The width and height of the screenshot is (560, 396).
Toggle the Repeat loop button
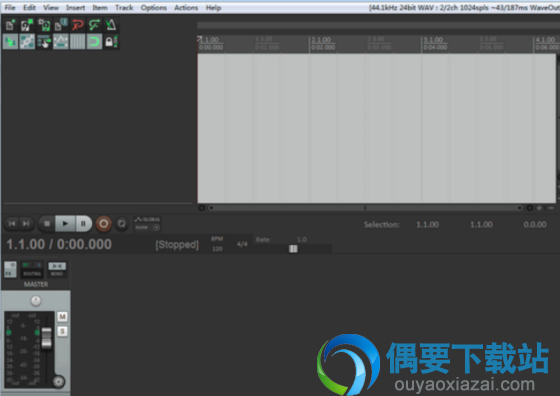pos(121,224)
